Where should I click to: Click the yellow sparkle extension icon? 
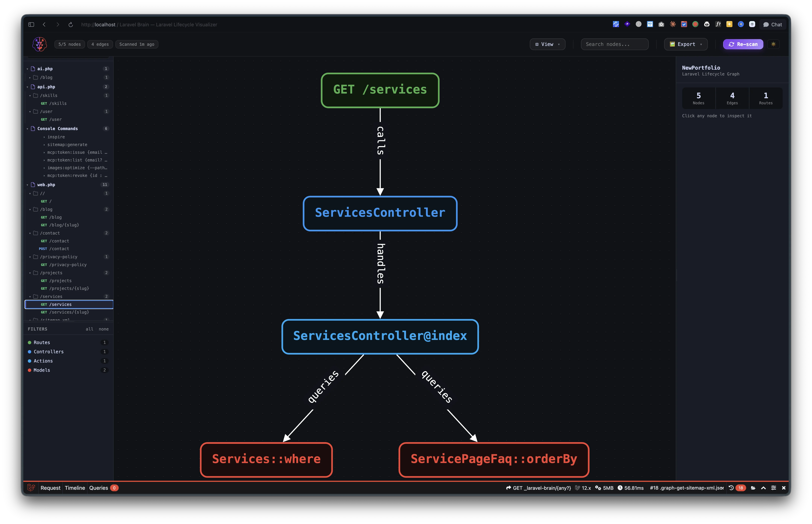(729, 24)
